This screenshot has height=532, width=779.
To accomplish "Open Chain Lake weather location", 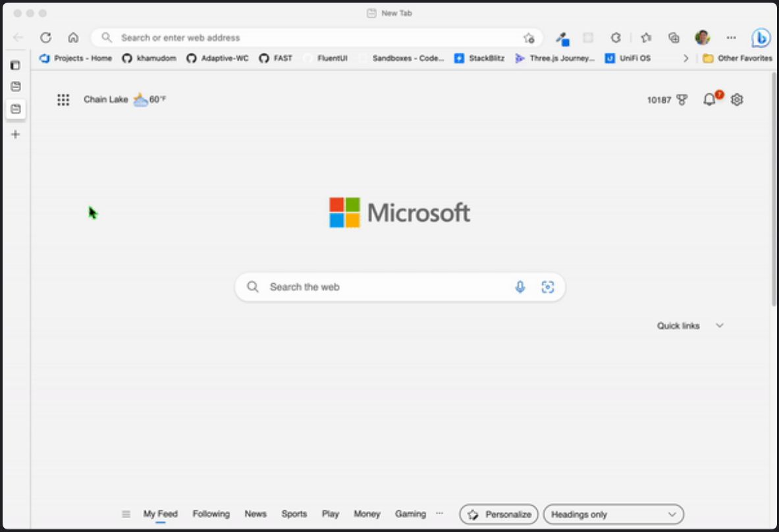I will pos(106,99).
